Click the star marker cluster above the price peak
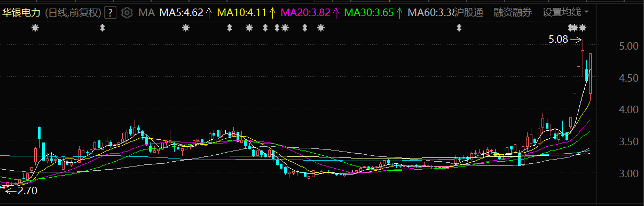Viewport: 644px width, 206px height. (577, 28)
